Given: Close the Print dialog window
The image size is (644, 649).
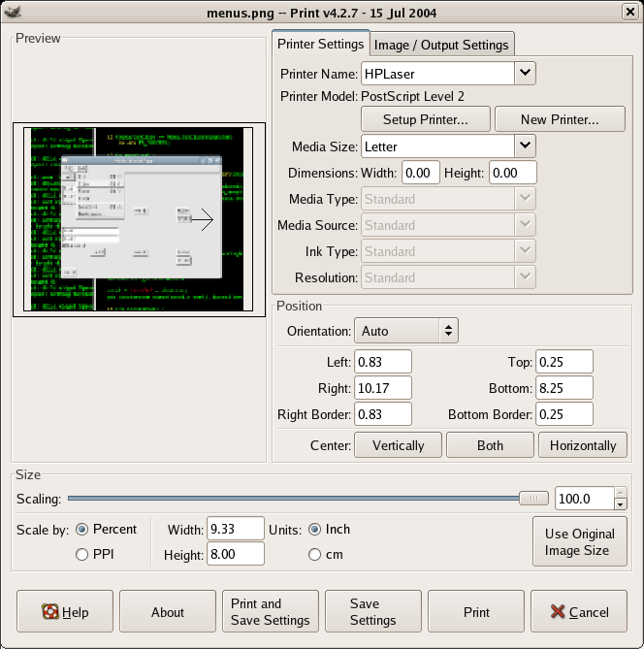Looking at the screenshot, I should tap(630, 11).
